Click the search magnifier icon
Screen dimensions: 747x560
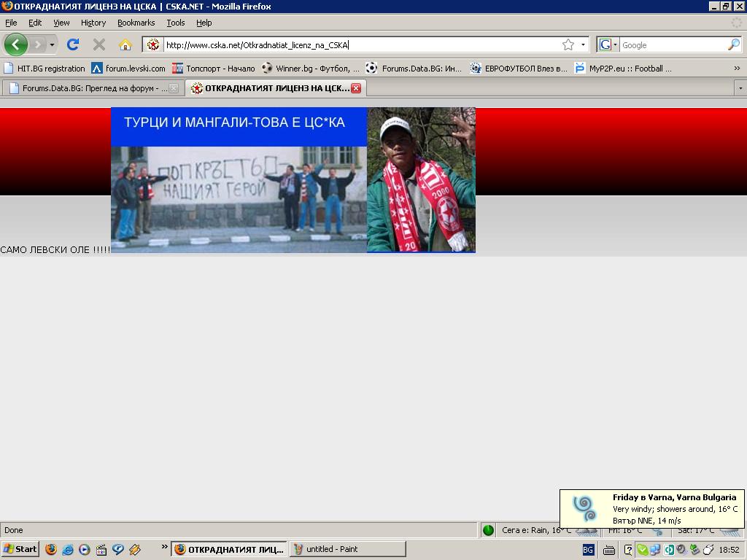tap(733, 44)
